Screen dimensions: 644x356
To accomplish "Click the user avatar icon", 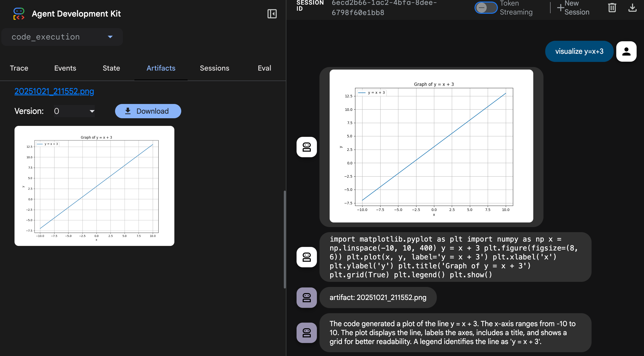I will (626, 51).
